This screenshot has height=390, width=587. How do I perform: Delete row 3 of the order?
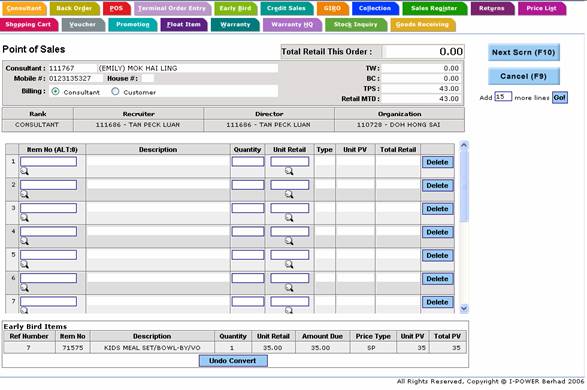point(437,209)
